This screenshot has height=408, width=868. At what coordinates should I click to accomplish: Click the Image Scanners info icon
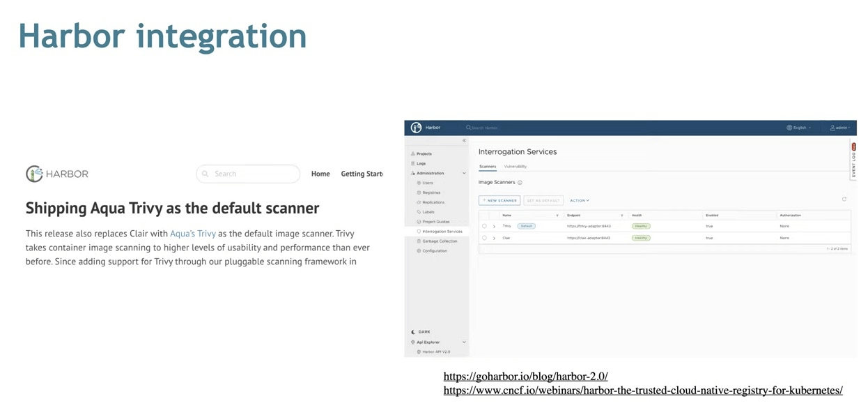tap(520, 183)
